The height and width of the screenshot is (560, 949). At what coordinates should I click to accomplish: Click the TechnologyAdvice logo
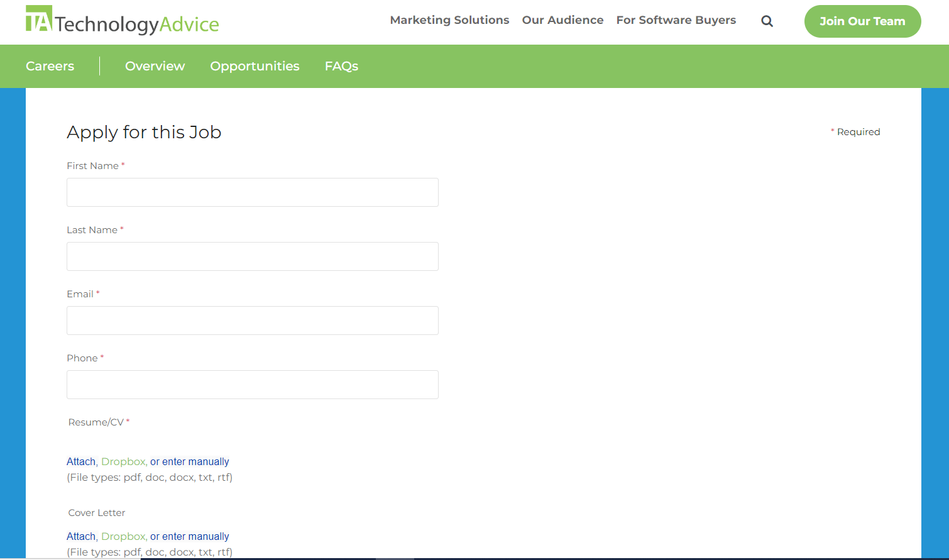click(122, 21)
